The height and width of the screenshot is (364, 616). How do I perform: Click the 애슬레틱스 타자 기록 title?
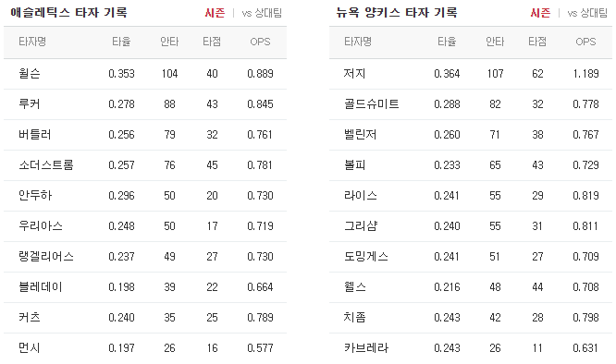coord(68,13)
